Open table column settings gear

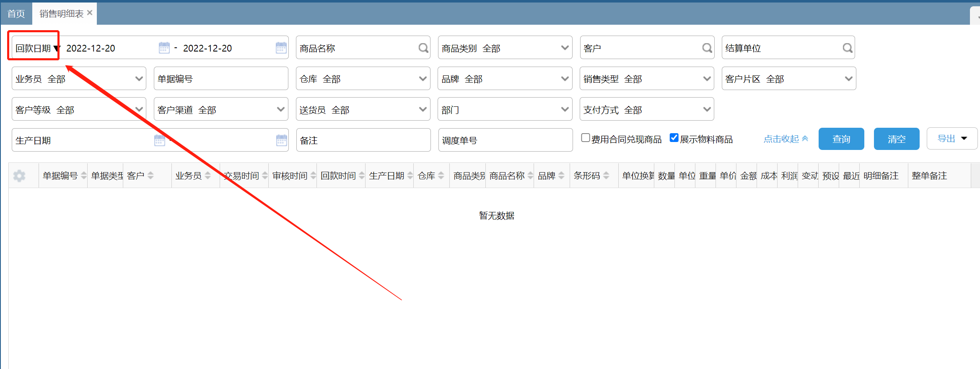tap(19, 175)
